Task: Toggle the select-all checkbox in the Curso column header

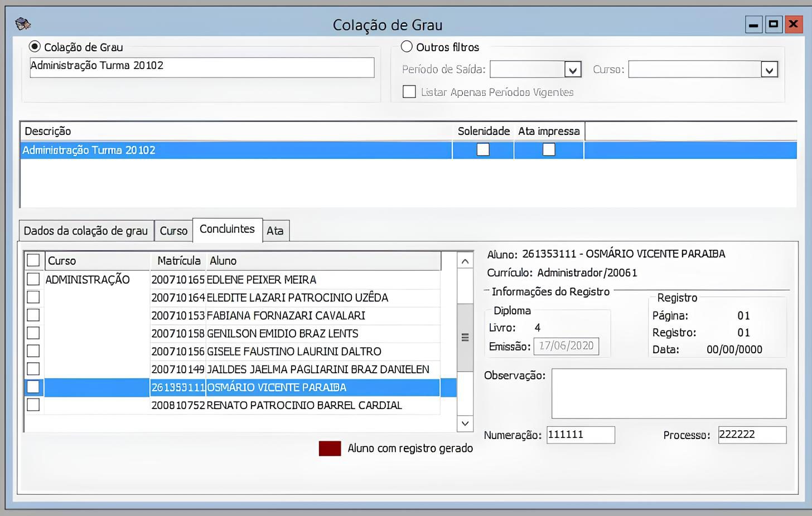Action: pos(33,260)
